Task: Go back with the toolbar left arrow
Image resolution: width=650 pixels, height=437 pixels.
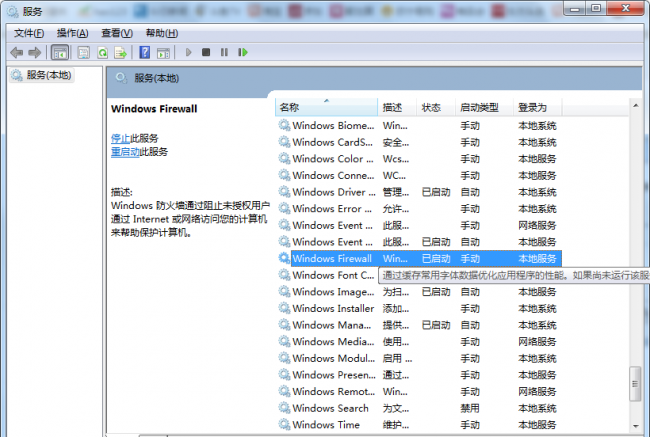Action: [17, 53]
